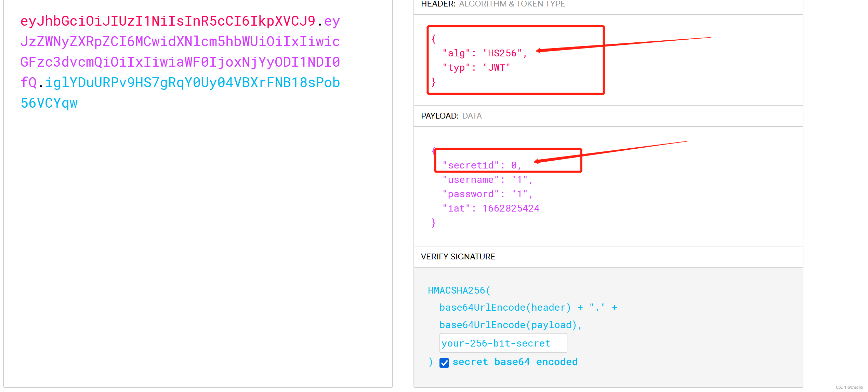Viewport: 868px width, 392px height.
Task: Click the PAYLOAD: DATA section label
Action: pyautogui.click(x=451, y=116)
